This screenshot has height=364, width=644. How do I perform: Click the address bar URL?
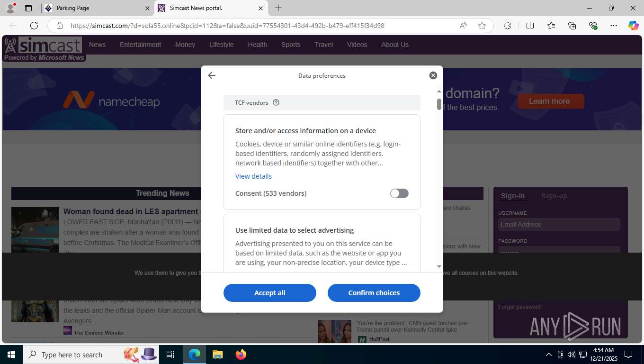coord(227,26)
